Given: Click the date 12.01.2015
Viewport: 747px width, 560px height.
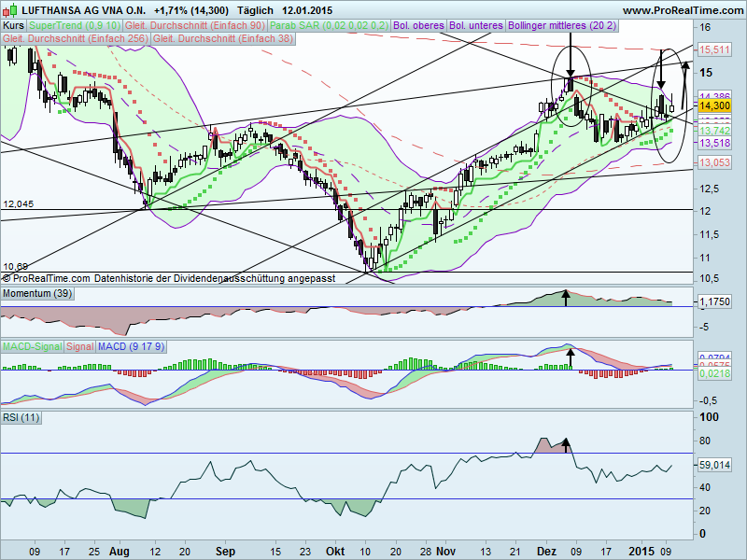Looking at the screenshot, I should click(x=307, y=10).
